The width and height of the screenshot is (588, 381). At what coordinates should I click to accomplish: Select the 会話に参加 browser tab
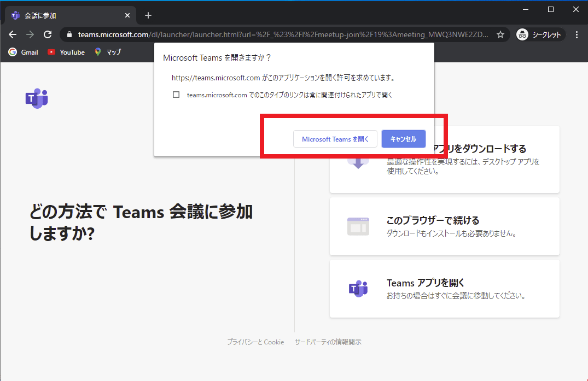point(71,15)
